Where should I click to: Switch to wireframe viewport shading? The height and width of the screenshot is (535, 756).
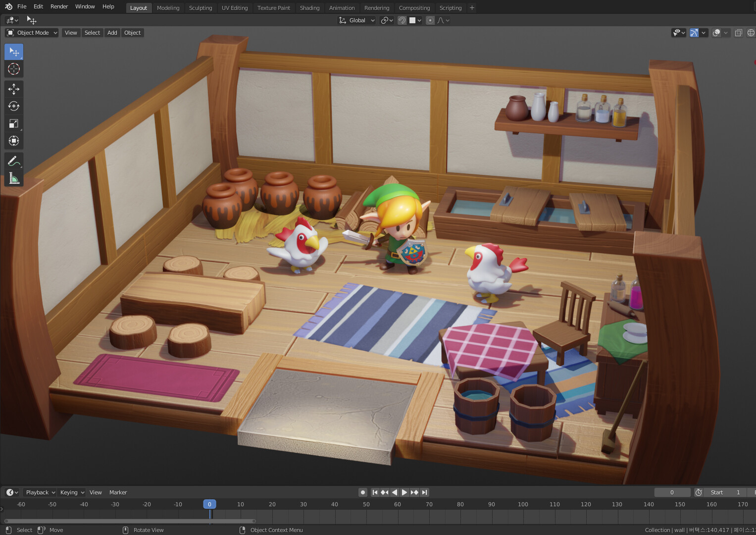coord(751,33)
